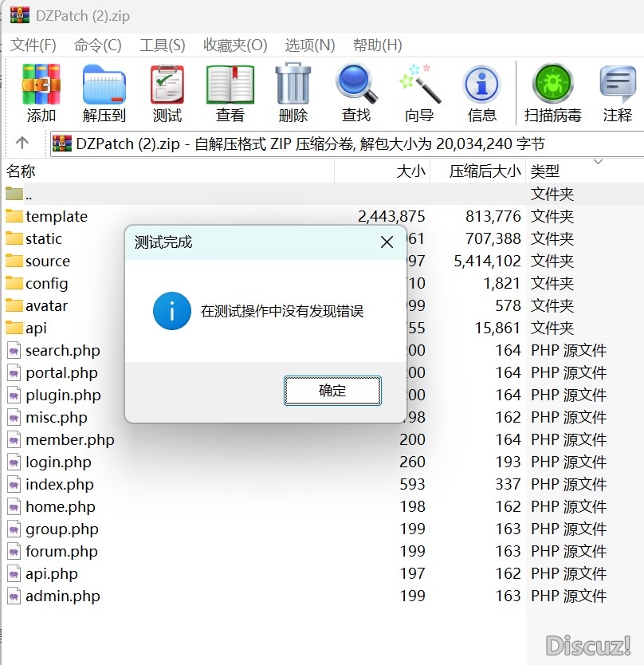Click size value 260 for login.php
Viewport: 644px width, 665px height.
(x=412, y=462)
